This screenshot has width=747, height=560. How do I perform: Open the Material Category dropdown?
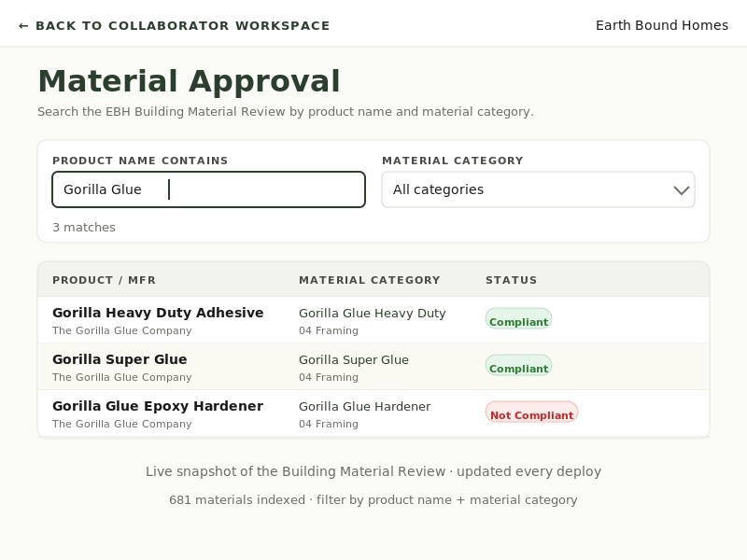[x=539, y=189]
